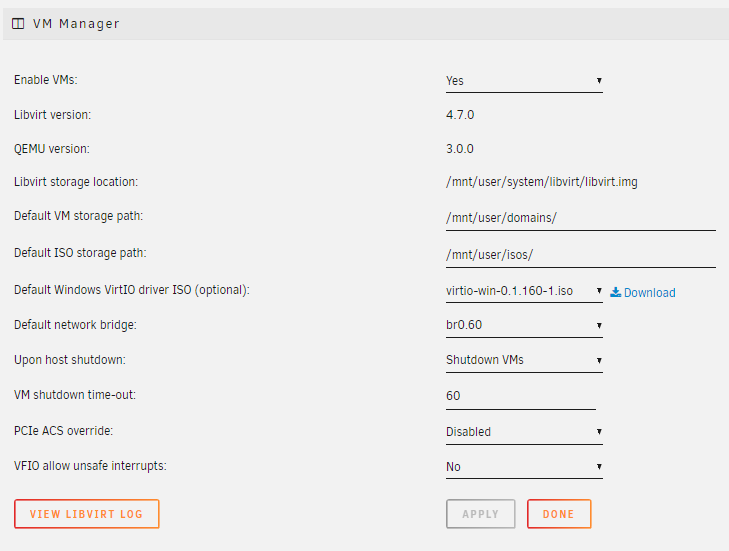The height and width of the screenshot is (551, 729).
Task: Click the download icon beside the VirtIO ISO
Action: tap(616, 292)
